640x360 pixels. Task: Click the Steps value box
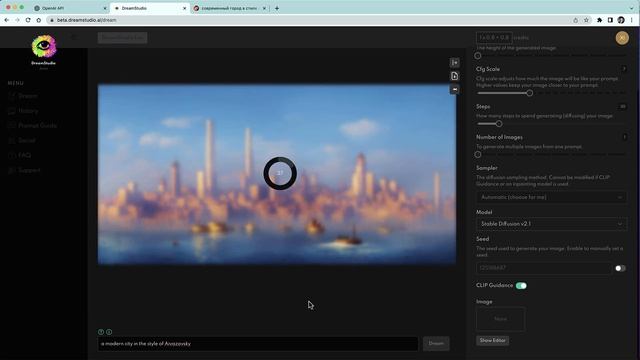point(623,107)
